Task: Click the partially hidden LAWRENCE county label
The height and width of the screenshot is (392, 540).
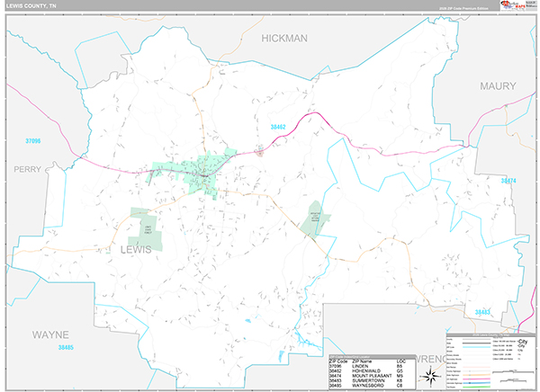Action: [x=431, y=359]
